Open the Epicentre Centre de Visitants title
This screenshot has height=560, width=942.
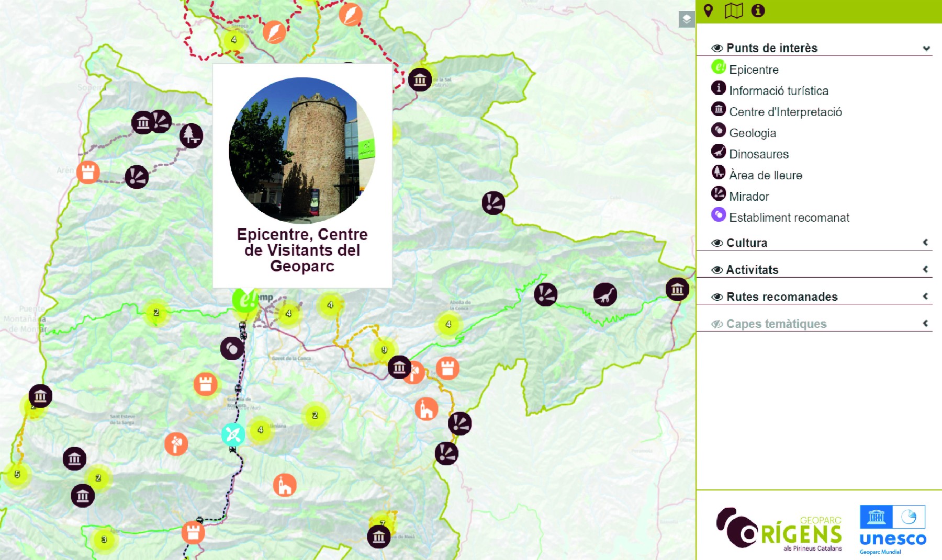[302, 250]
